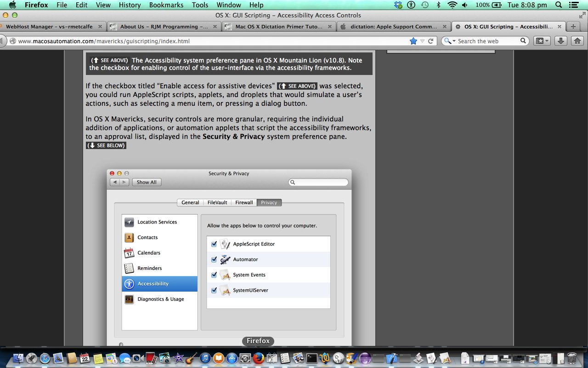Open the Firefox downloads panel
The image size is (588, 368).
[560, 41]
